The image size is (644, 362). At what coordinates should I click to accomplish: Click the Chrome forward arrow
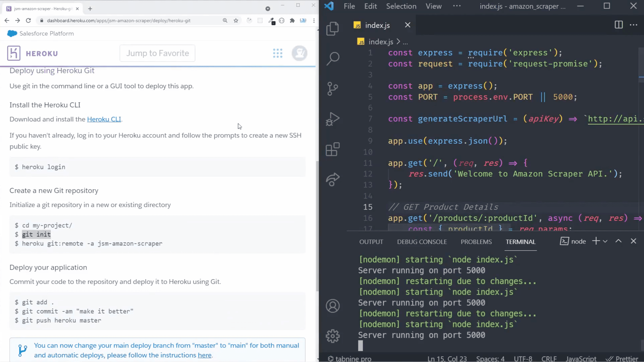click(17, 21)
